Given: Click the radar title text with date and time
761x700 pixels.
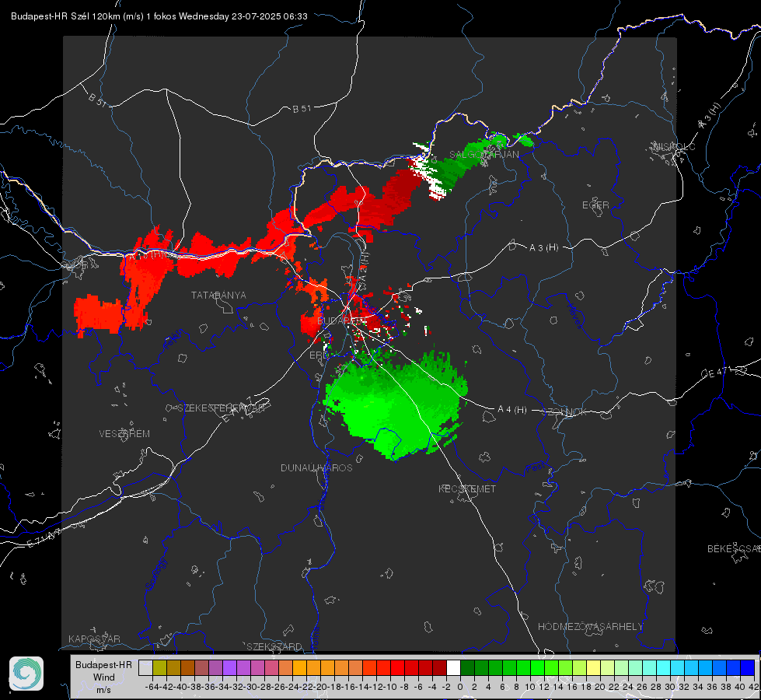Looking at the screenshot, I should (x=159, y=16).
